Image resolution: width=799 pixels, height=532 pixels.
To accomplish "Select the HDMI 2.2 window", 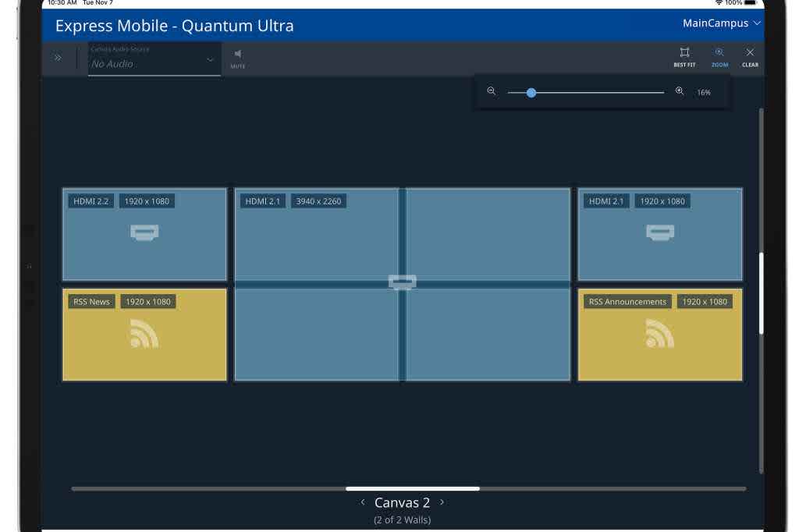I will coord(144,234).
